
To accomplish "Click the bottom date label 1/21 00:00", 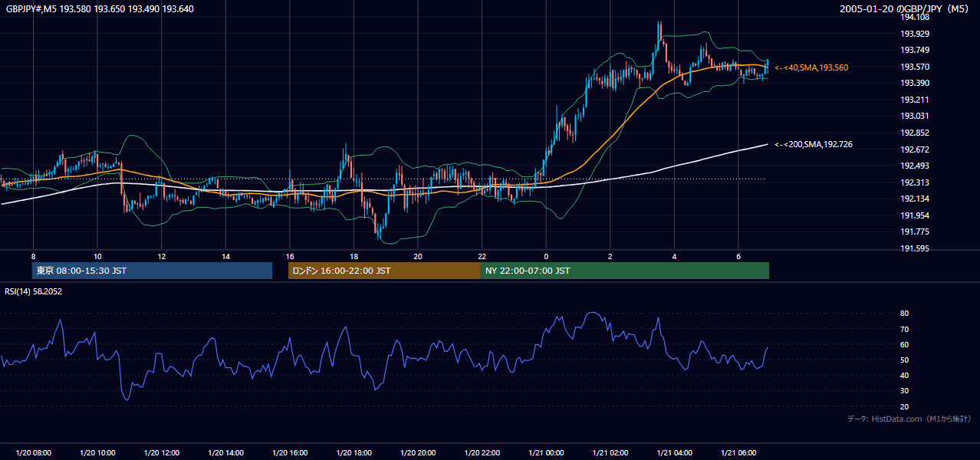I will point(546,453).
